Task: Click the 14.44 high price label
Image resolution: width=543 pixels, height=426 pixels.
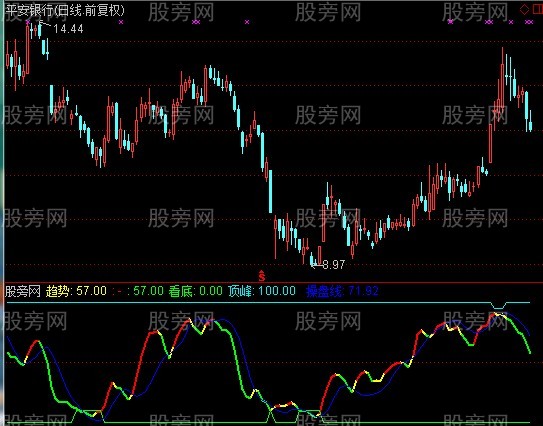Action: coord(69,29)
